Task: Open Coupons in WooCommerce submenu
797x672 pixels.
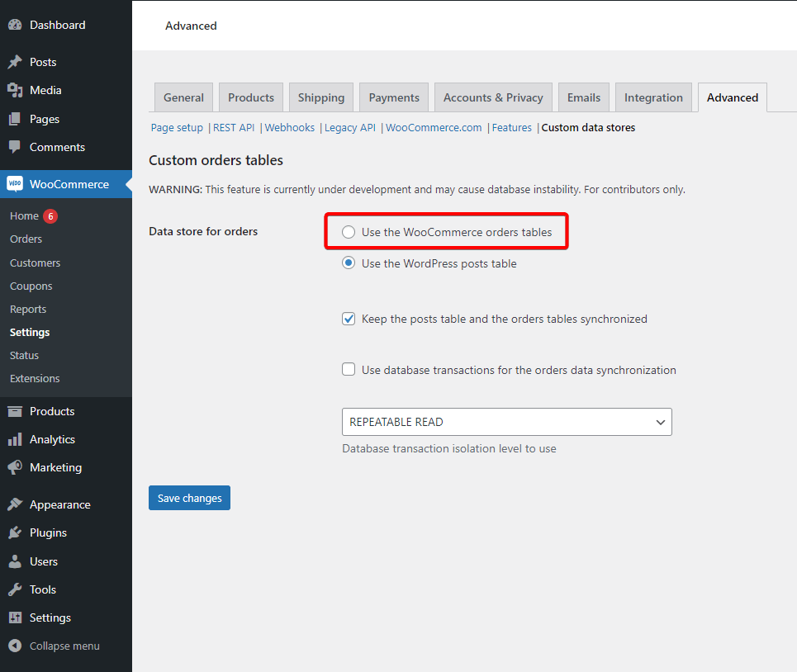Action: click(31, 286)
